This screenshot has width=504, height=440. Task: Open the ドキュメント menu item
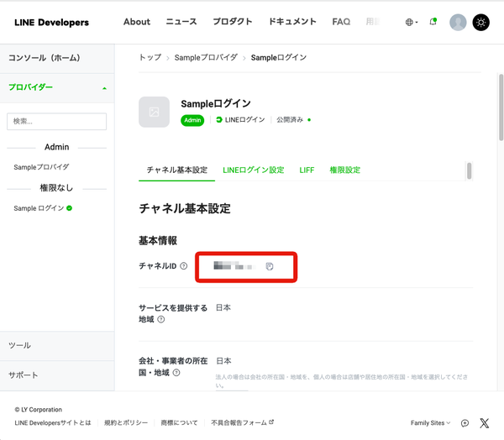292,22
